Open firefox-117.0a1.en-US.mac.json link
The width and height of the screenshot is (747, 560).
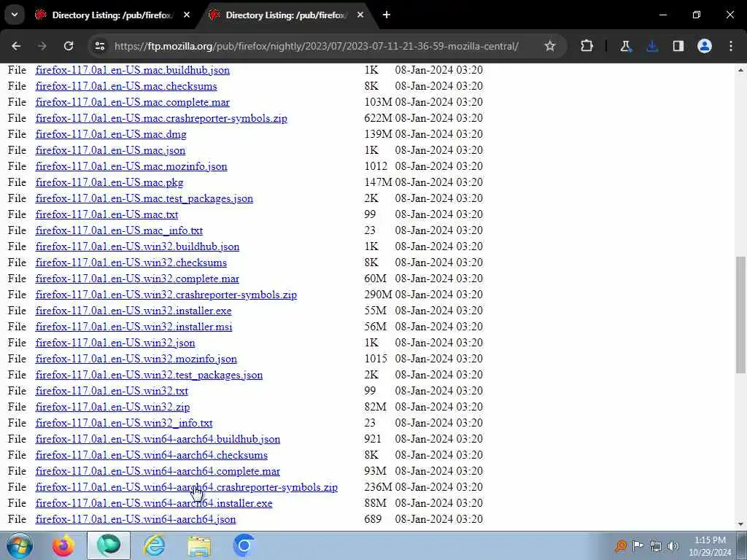[111, 150]
